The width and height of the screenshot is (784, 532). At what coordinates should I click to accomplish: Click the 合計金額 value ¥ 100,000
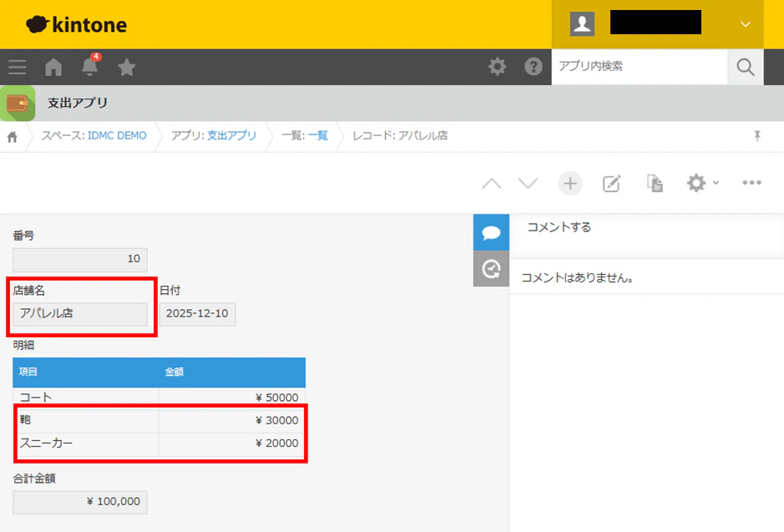pos(80,502)
